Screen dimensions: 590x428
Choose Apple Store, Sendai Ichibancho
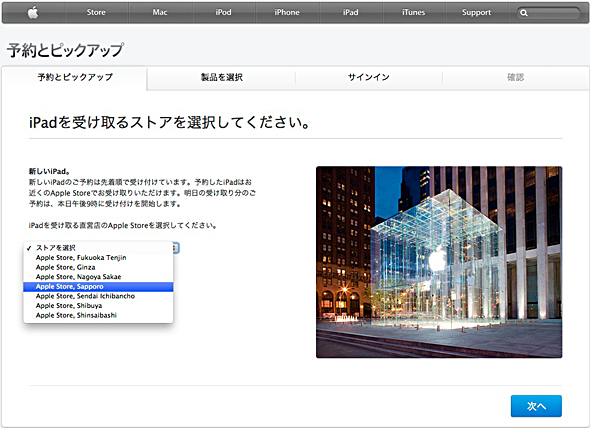point(98,296)
